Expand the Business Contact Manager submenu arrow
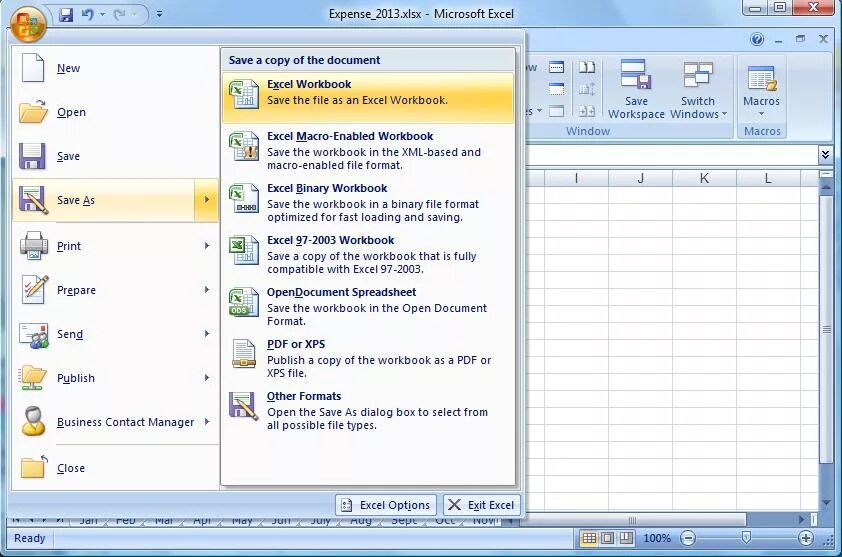This screenshot has width=842, height=557. tap(207, 422)
